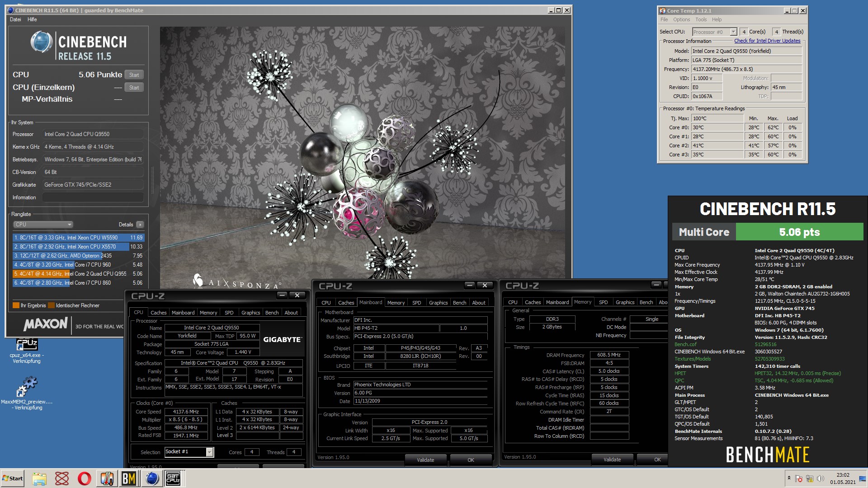Switch to CPU tab in right CPU-Z
Screen dimensions: 868x488
(x=513, y=302)
